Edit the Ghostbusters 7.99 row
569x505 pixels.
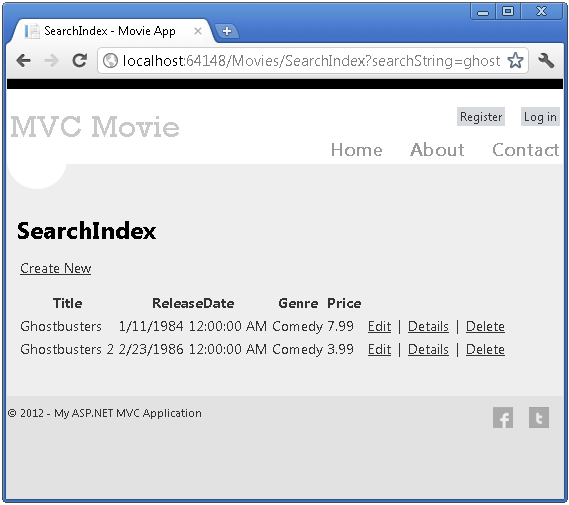(x=380, y=327)
